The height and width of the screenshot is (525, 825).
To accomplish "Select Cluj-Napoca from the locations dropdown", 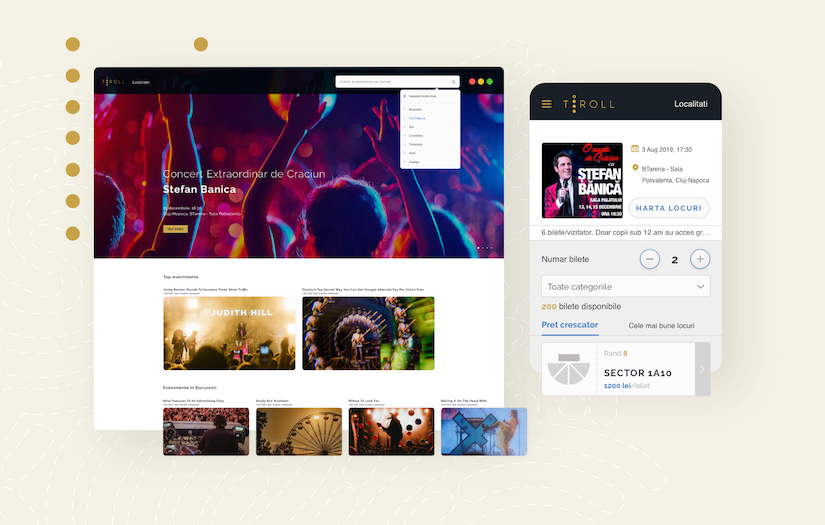I will (x=417, y=118).
